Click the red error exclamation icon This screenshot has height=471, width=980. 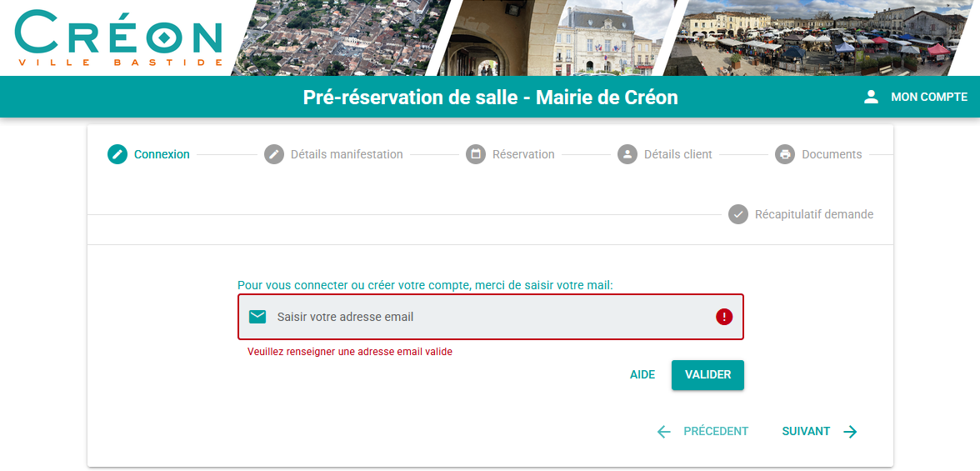pos(723,317)
